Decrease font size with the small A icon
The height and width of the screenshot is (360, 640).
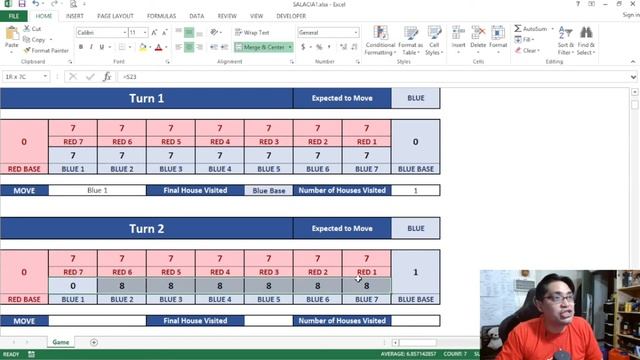164,32
